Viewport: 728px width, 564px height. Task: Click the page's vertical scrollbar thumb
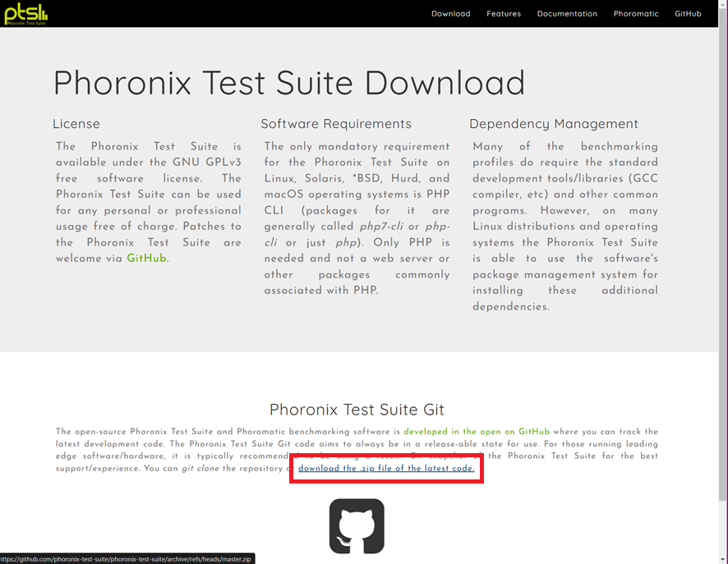[x=723, y=253]
